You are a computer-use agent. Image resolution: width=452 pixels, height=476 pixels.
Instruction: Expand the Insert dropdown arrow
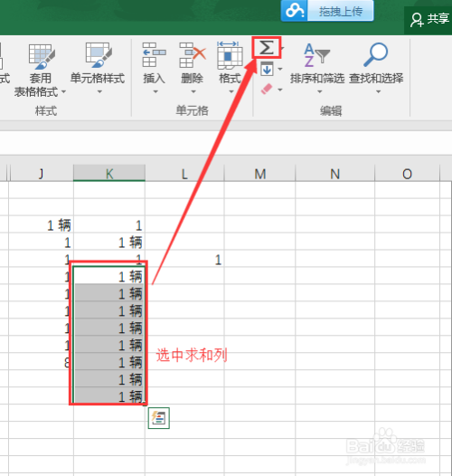[155, 91]
